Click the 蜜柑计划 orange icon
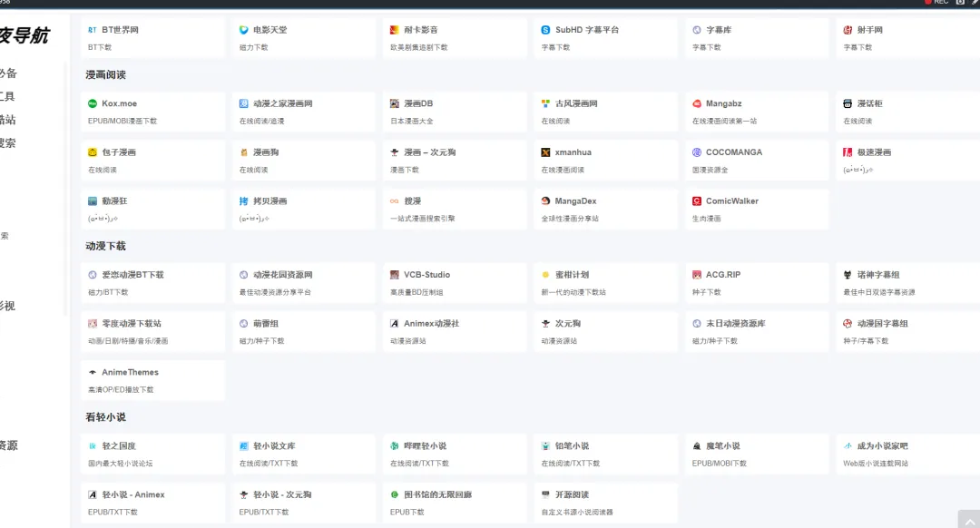 (x=545, y=275)
